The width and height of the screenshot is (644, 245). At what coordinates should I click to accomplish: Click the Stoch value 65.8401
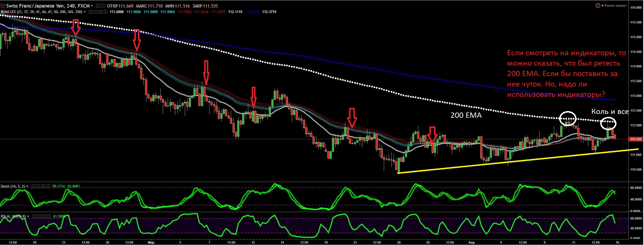click(x=74, y=186)
